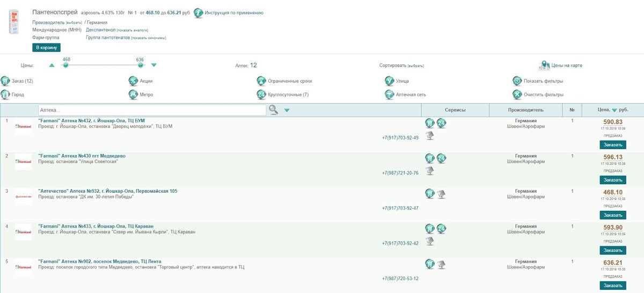Order from Аптека №433 with Заказать
The width and height of the screenshot is (644, 293).
(612, 250)
